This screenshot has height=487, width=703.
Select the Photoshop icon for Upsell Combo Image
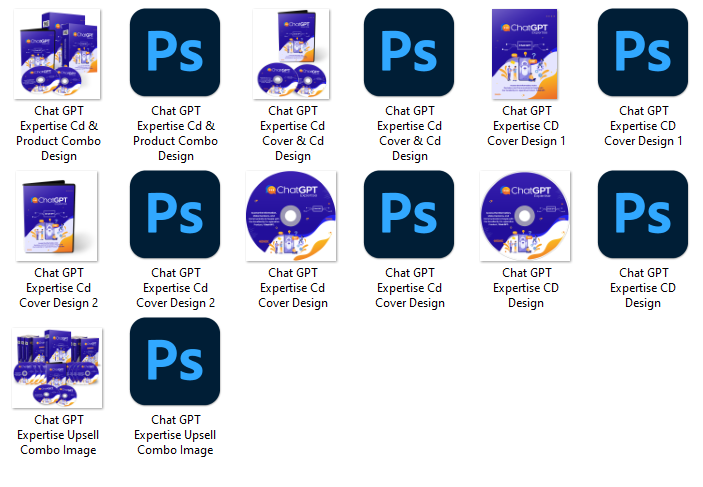tap(175, 361)
